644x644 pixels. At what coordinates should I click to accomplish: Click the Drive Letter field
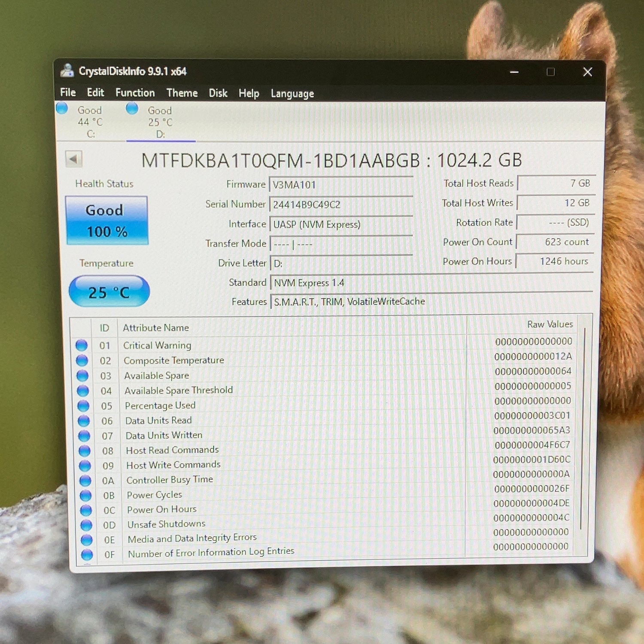pyautogui.click(x=341, y=263)
